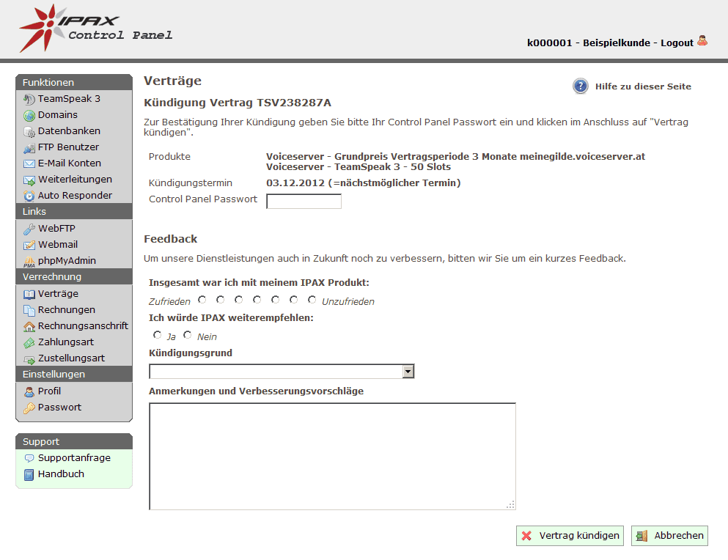
Task: Click the TeamSpeak 3 sidebar icon
Action: [x=29, y=99]
